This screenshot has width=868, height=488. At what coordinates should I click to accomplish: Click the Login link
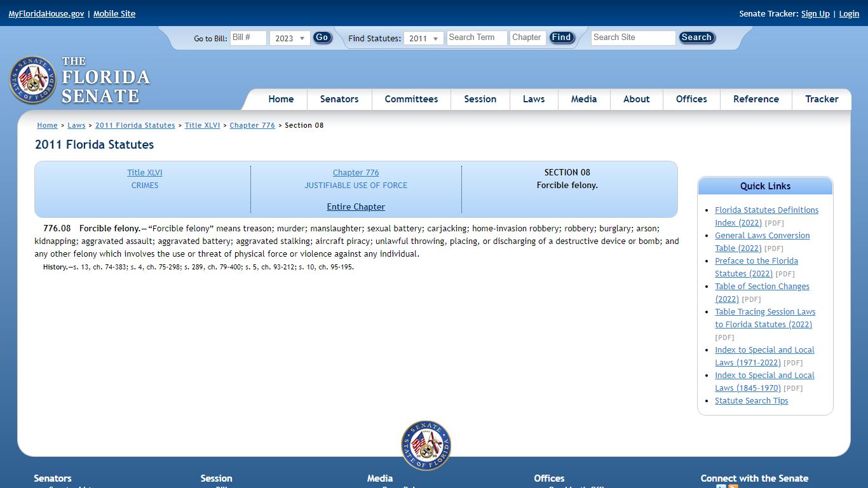849,13
